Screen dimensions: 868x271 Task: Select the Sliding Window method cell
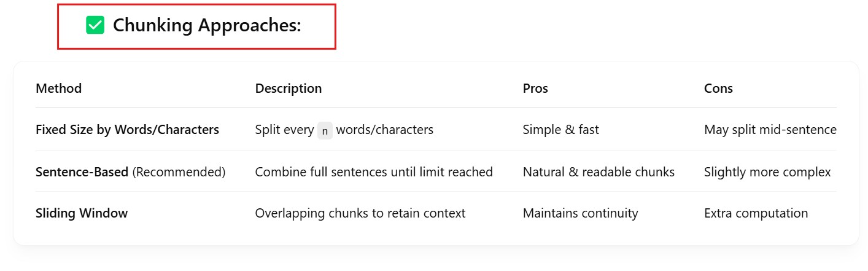point(82,213)
